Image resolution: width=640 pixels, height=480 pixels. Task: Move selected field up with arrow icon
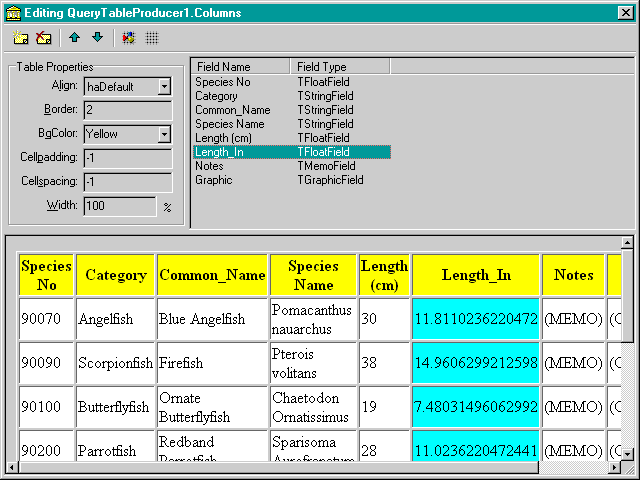pos(75,38)
